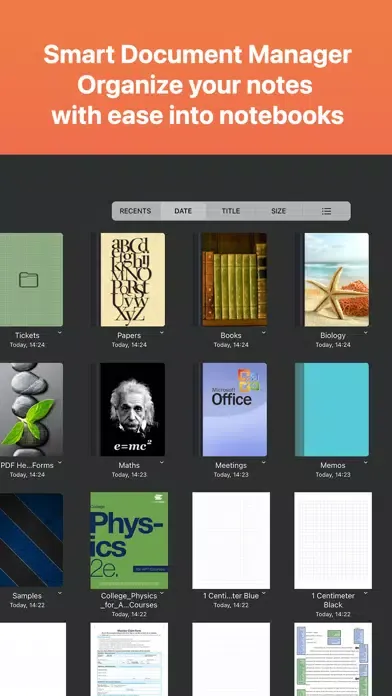The height and width of the screenshot is (696, 392).
Task: Expand options chevron next to PDF He...Forms
Action: click(60, 462)
